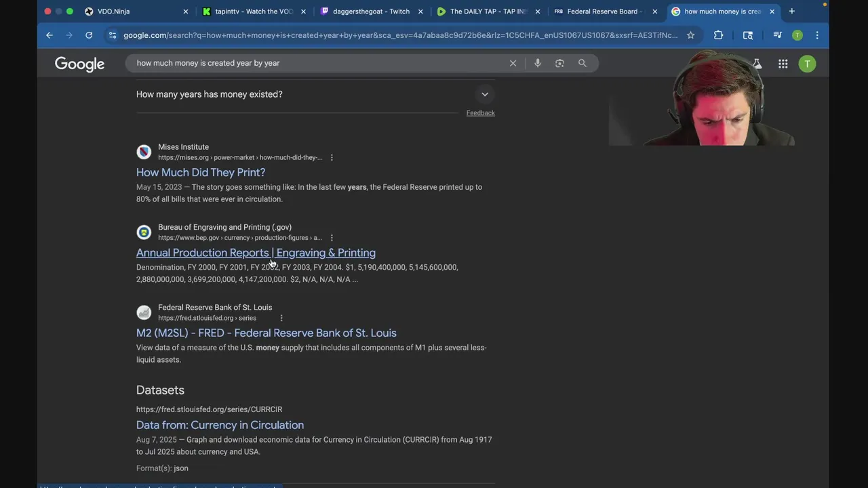Open Google account avatar T
This screenshot has height=488, width=868.
[x=807, y=64]
